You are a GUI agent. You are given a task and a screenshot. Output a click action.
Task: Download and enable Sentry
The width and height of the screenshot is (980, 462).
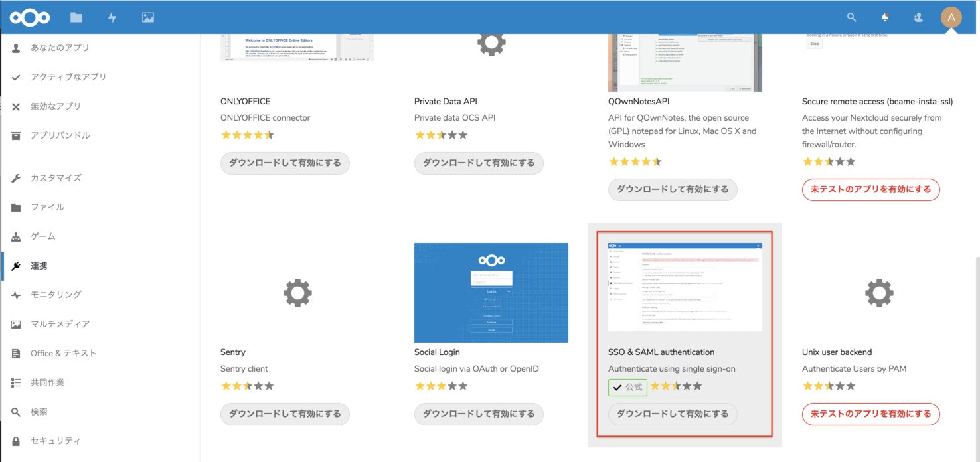pyautogui.click(x=285, y=414)
